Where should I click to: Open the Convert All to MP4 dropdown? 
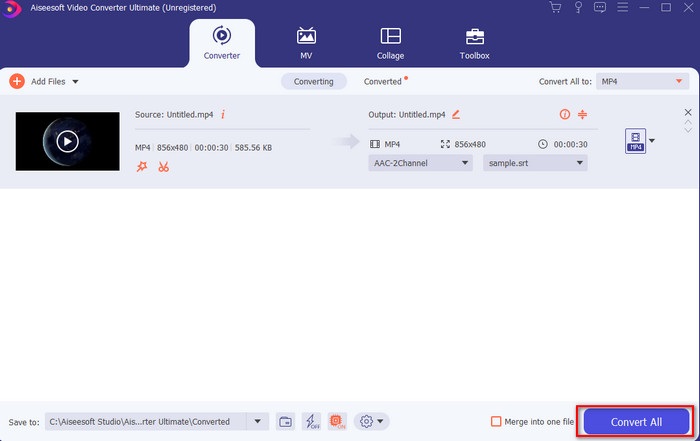642,81
